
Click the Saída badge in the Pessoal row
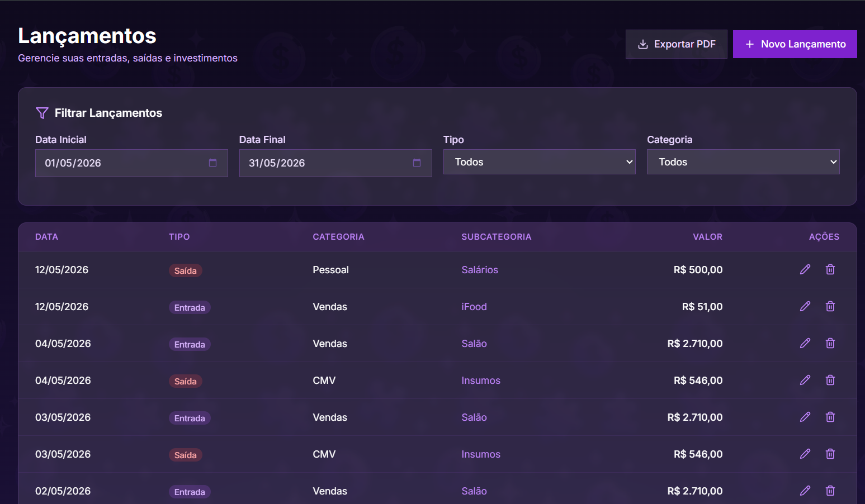(x=186, y=270)
